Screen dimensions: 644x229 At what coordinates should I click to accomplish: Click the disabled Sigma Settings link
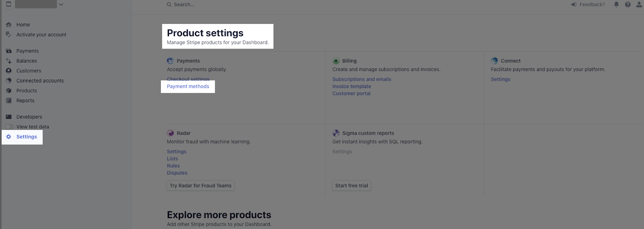coord(342,152)
